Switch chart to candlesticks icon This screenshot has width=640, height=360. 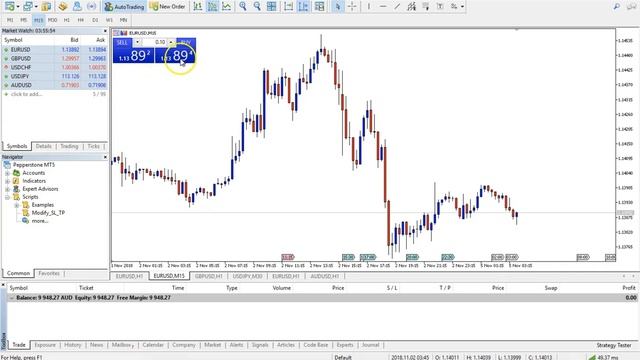(x=212, y=7)
